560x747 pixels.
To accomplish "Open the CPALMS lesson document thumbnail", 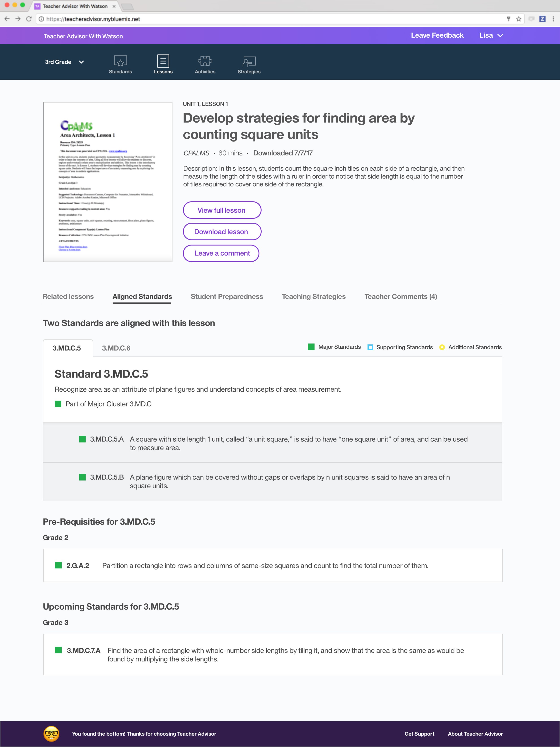I will [108, 182].
